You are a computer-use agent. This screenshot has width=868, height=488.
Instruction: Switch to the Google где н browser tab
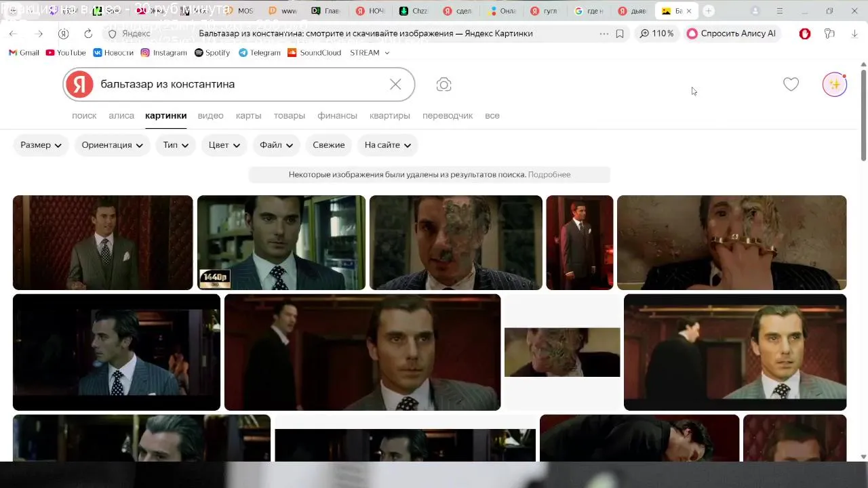pos(589,11)
